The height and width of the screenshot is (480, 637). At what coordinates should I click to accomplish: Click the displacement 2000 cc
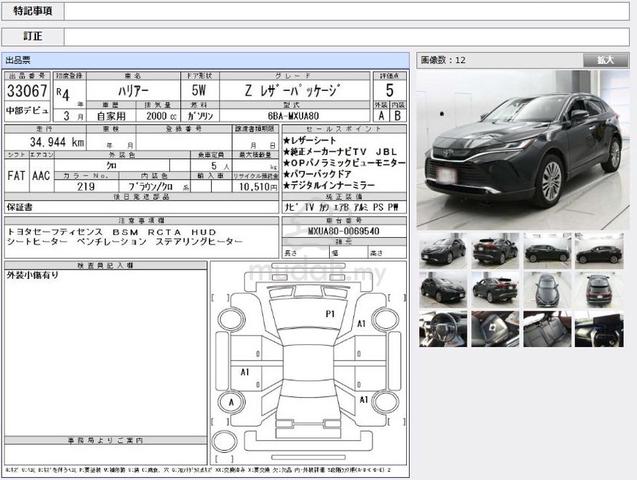coord(161,116)
